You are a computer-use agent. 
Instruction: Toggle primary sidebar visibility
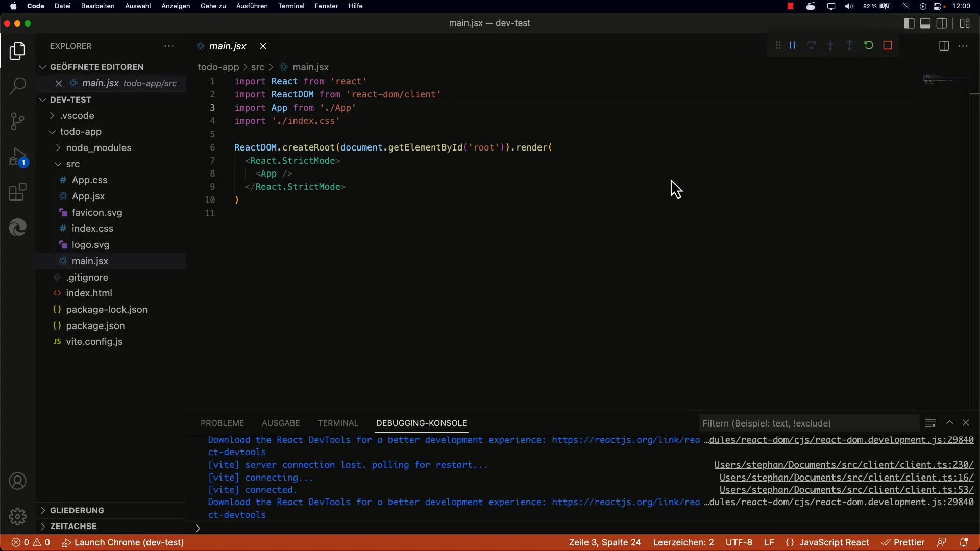tap(909, 23)
